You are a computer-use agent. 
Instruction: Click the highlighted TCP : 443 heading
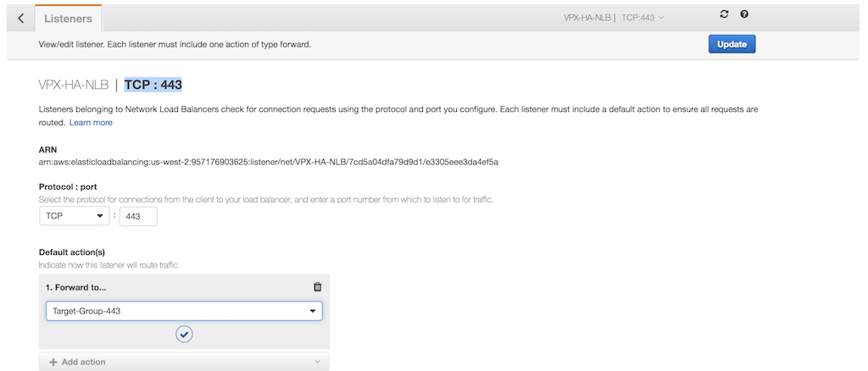153,86
